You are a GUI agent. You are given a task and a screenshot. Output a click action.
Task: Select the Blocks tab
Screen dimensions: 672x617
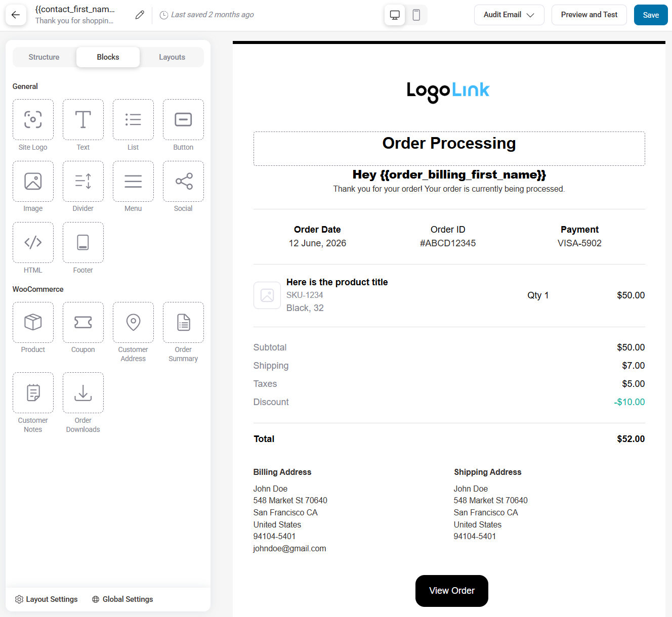pos(108,57)
